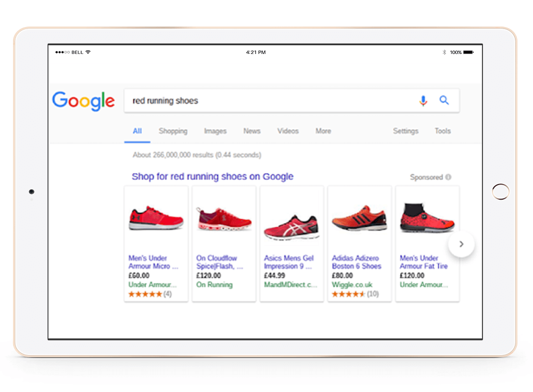Click the MandMDirect seller name
533x392 pixels.
[290, 285]
